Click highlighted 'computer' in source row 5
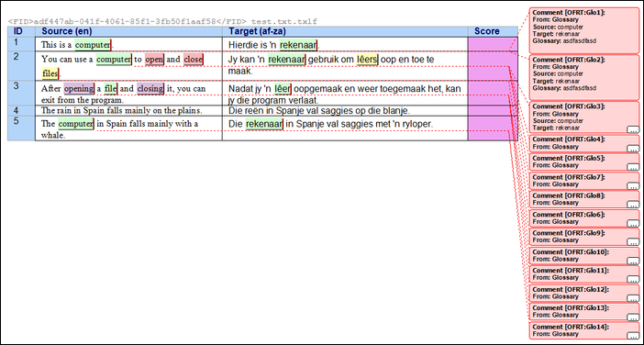Viewport: 644px width, 345px height. coord(76,124)
